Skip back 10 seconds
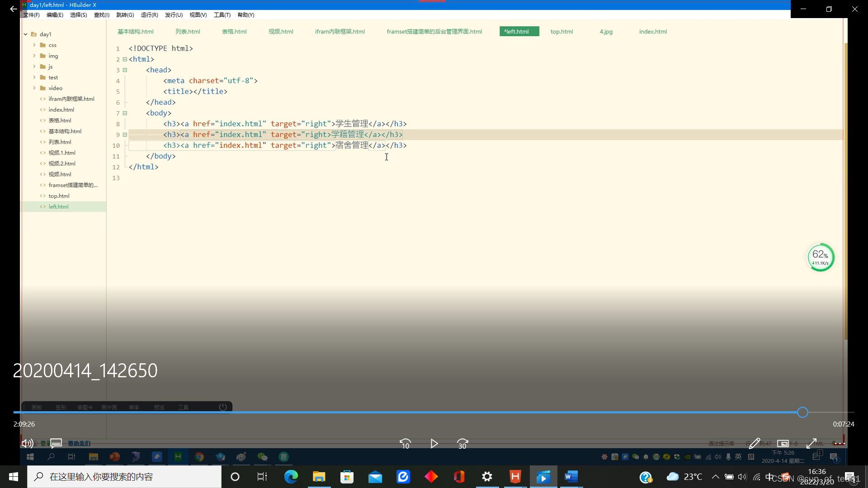 [x=406, y=444]
